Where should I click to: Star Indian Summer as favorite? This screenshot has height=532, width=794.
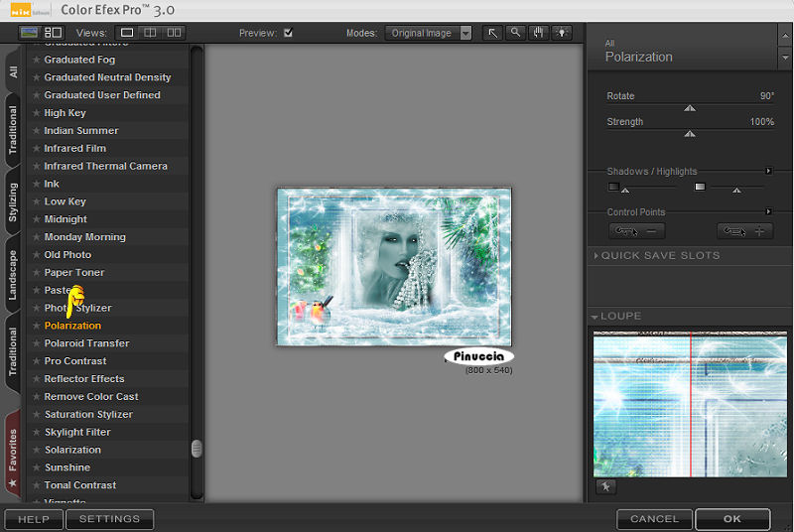(x=37, y=131)
